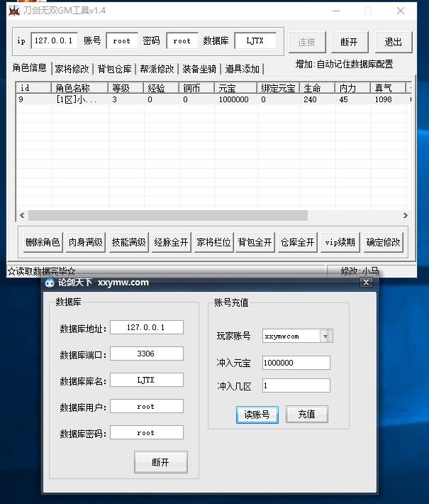429x504 pixels.
Task: Click the 仓库全开 button
Action: (x=298, y=242)
